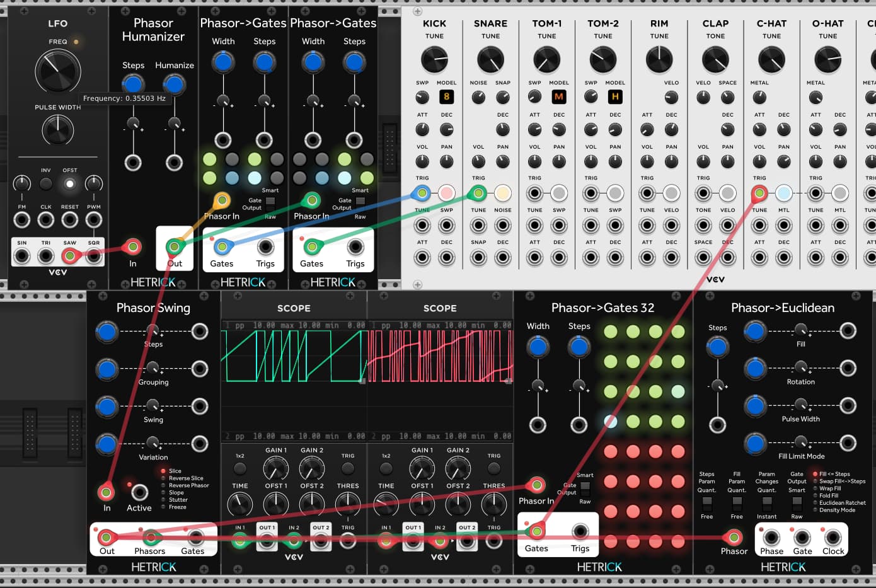Click OUT 1 jack on left Scope
This screenshot has width=876, height=588.
coord(267,540)
